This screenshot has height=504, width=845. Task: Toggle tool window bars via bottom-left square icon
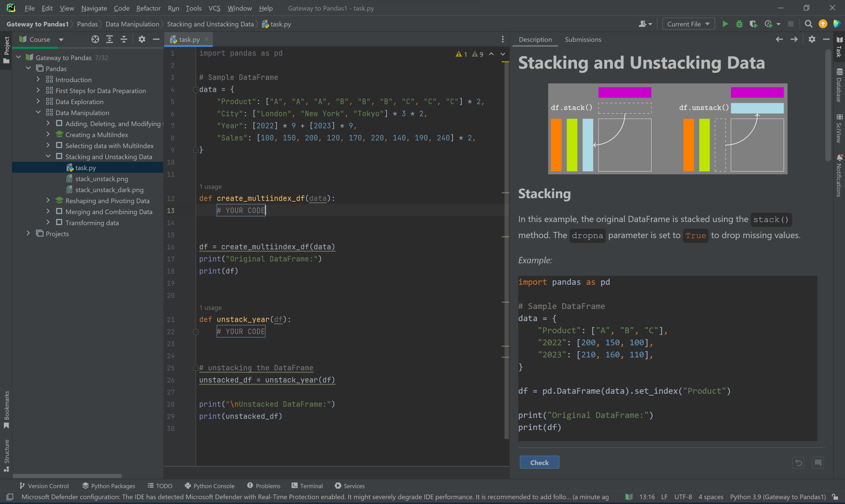click(10, 497)
